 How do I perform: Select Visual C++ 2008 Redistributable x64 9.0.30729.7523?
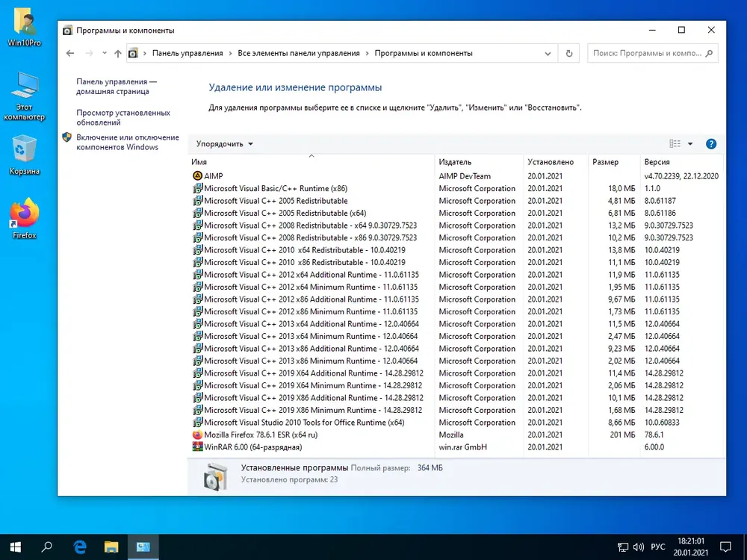(456, 225)
